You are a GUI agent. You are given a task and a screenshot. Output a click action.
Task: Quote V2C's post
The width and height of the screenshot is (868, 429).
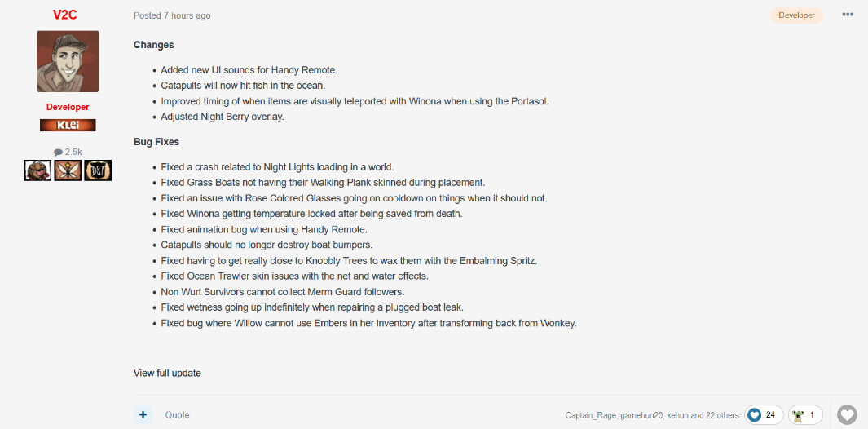(177, 414)
